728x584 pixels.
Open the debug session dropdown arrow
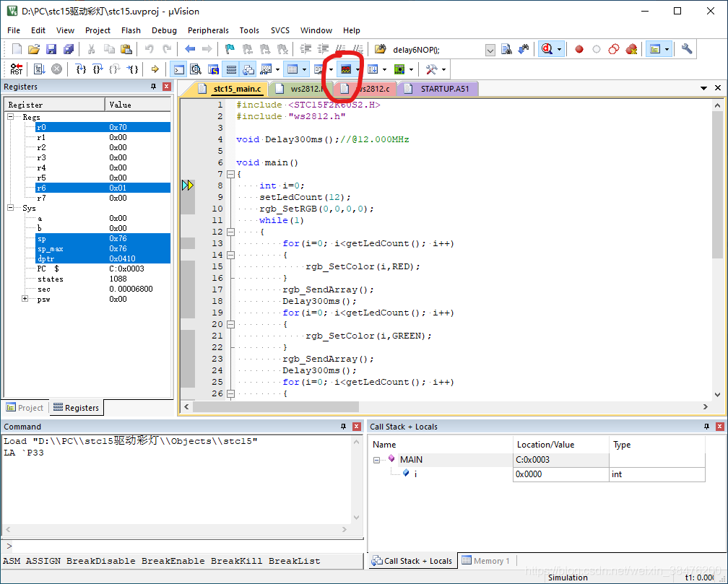point(560,49)
